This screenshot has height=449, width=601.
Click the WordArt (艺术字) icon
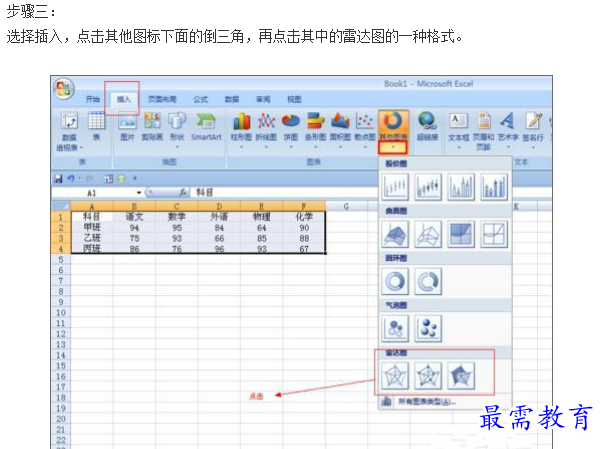[508, 121]
